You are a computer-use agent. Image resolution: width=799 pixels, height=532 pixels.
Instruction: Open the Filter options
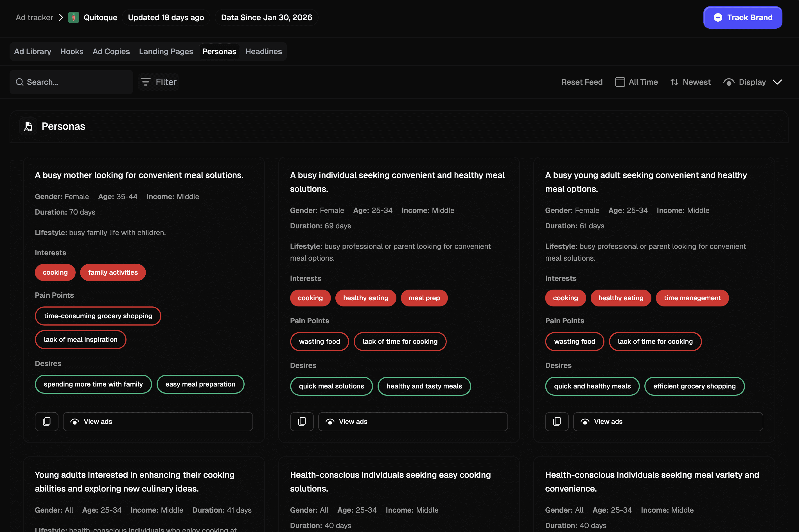[159, 82]
